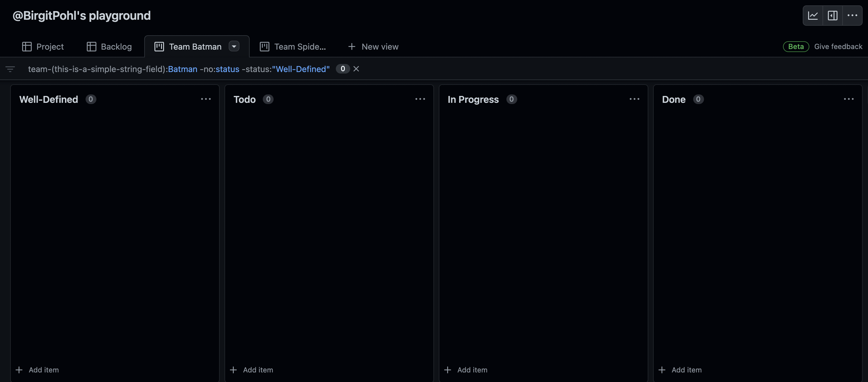Click the filter query text in the filter bar
The image size is (868, 382).
point(179,69)
